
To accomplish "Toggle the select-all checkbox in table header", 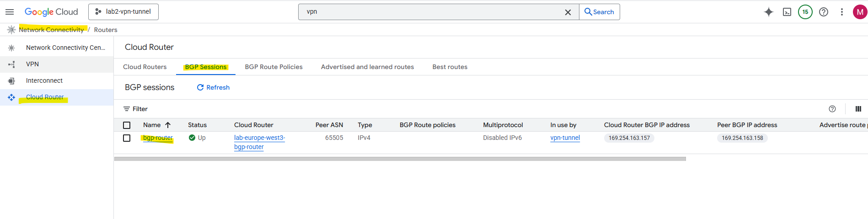I will click(127, 125).
